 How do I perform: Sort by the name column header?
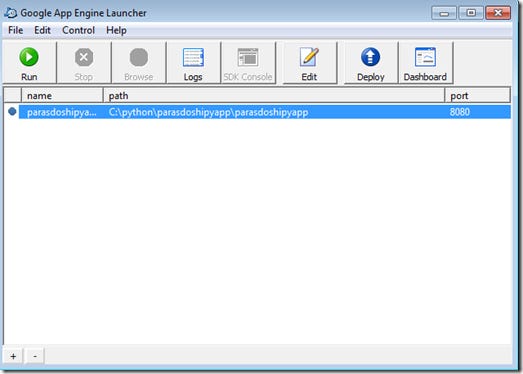click(x=62, y=96)
